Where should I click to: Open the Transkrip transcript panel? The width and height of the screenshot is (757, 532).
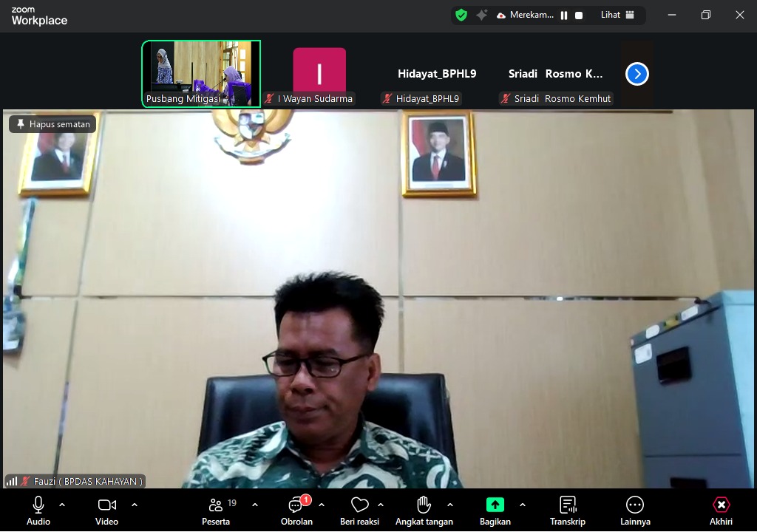[567, 510]
